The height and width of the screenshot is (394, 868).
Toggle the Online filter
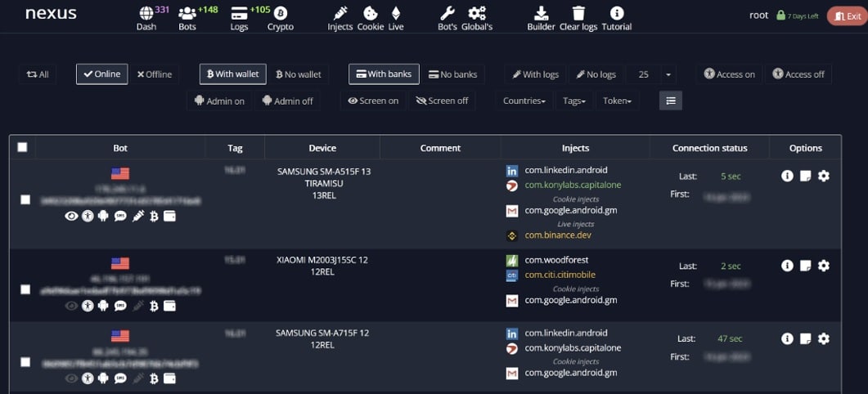(x=102, y=74)
